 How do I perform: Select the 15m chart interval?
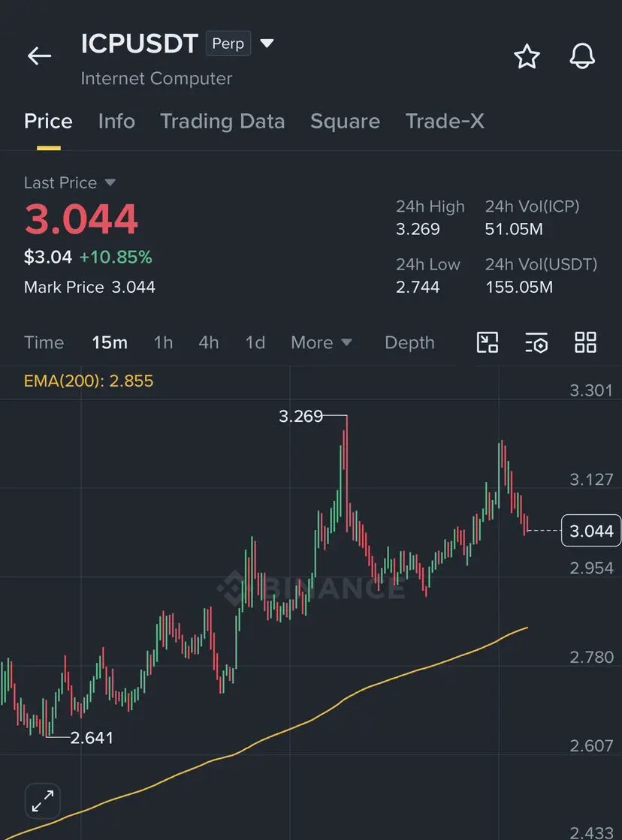point(110,343)
